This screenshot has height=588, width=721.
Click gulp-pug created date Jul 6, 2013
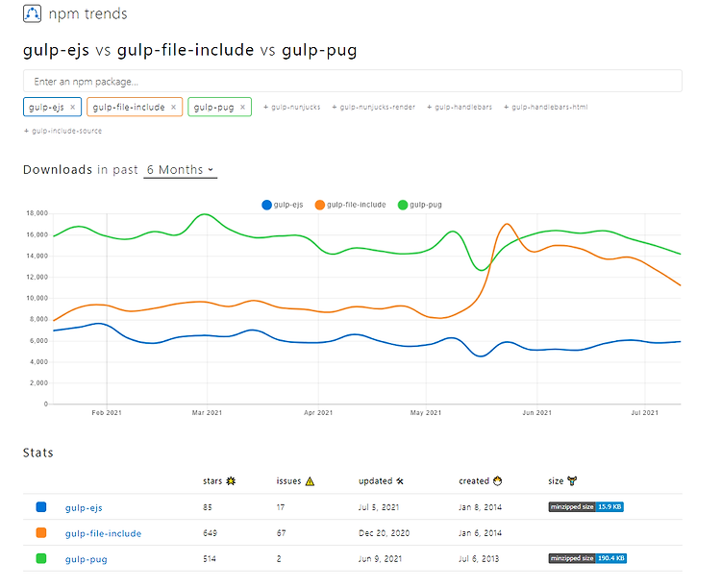(x=478, y=559)
